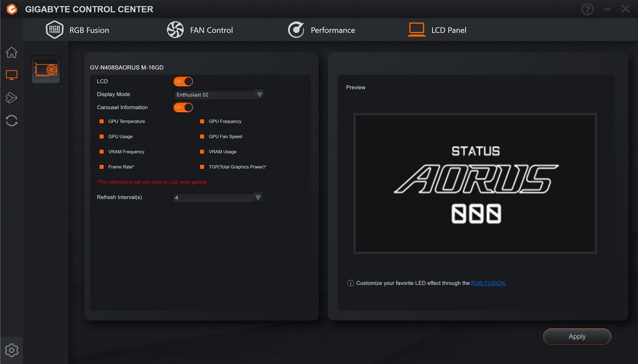Close the Gigabyte Control Center window
Image resolution: width=638 pixels, height=364 pixels.
[626, 9]
